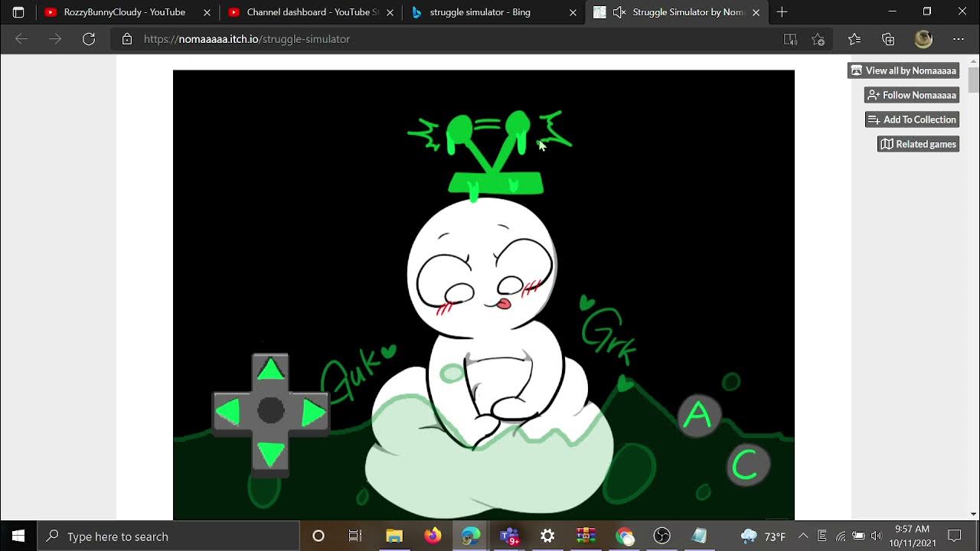Open the tab actions menu icon

tap(18, 12)
